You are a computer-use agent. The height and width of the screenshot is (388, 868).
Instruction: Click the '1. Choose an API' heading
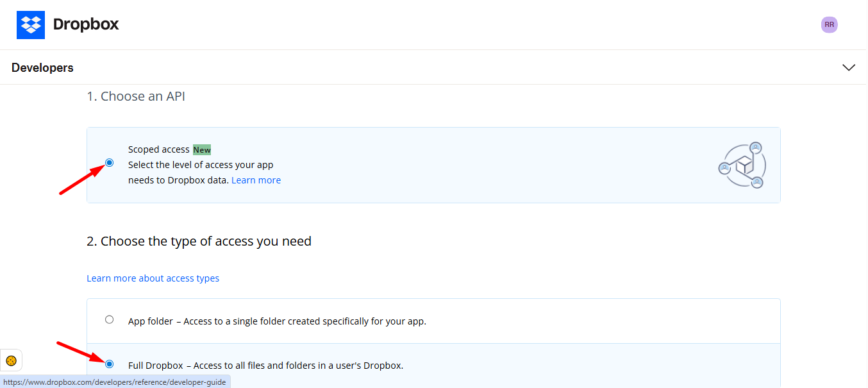pos(136,96)
